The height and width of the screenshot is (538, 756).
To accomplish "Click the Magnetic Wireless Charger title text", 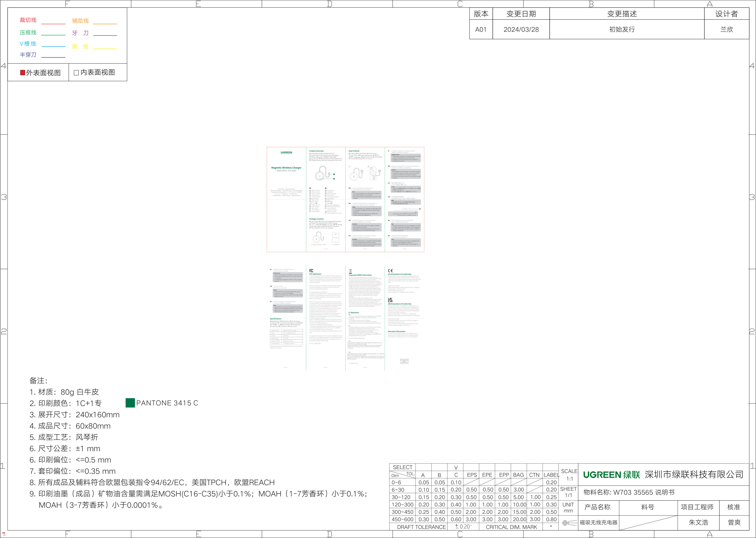I will pos(286,168).
